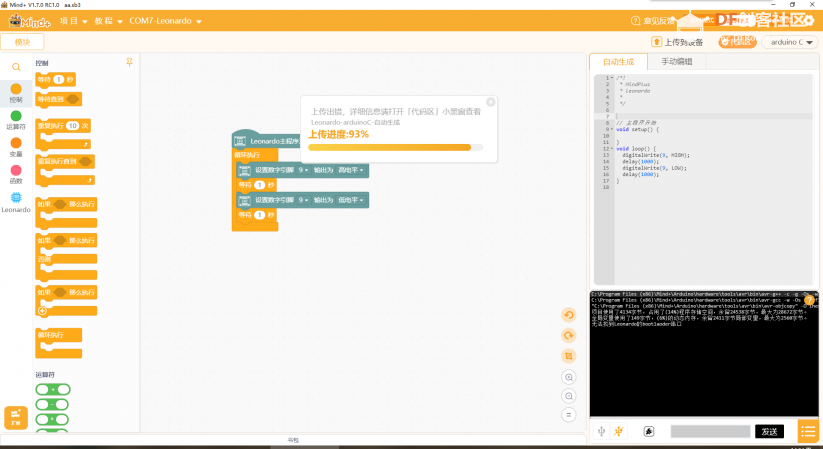Click the upload progress bar
Screen dimensions: 823x449
pyautogui.click(x=395, y=148)
